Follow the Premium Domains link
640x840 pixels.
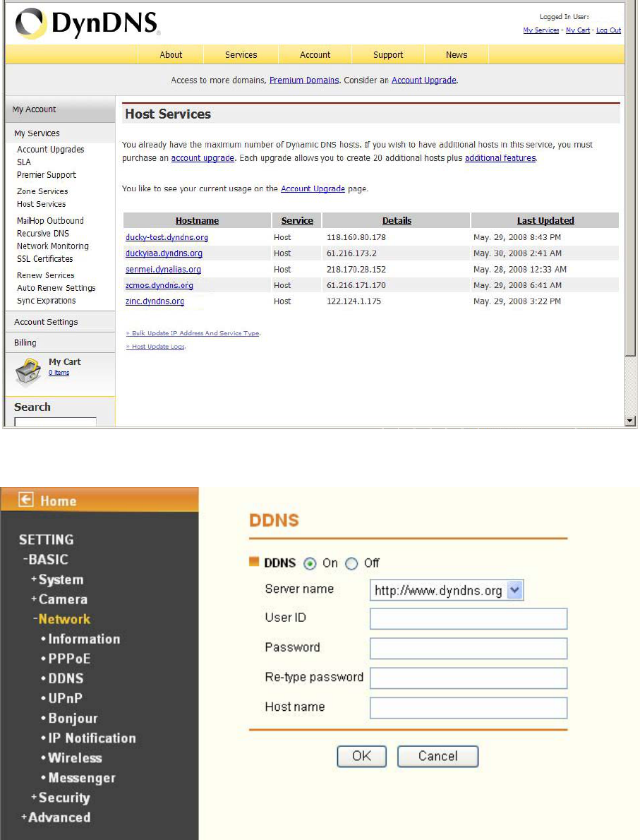304,80
